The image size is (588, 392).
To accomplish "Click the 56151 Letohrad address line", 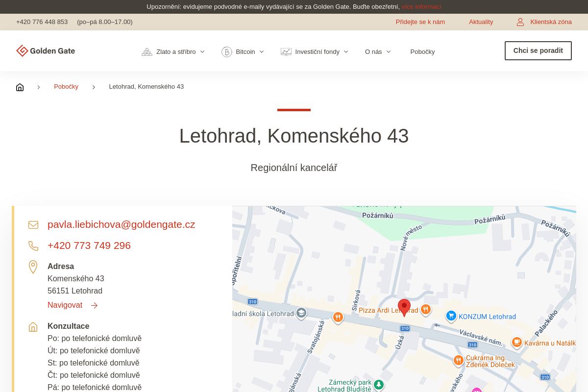I will coord(75,291).
